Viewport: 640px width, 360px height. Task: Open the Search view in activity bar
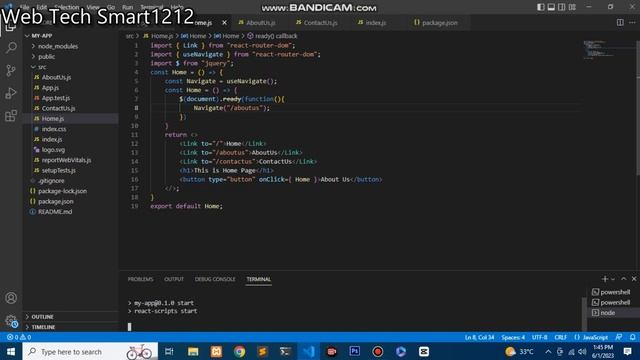(x=11, y=48)
